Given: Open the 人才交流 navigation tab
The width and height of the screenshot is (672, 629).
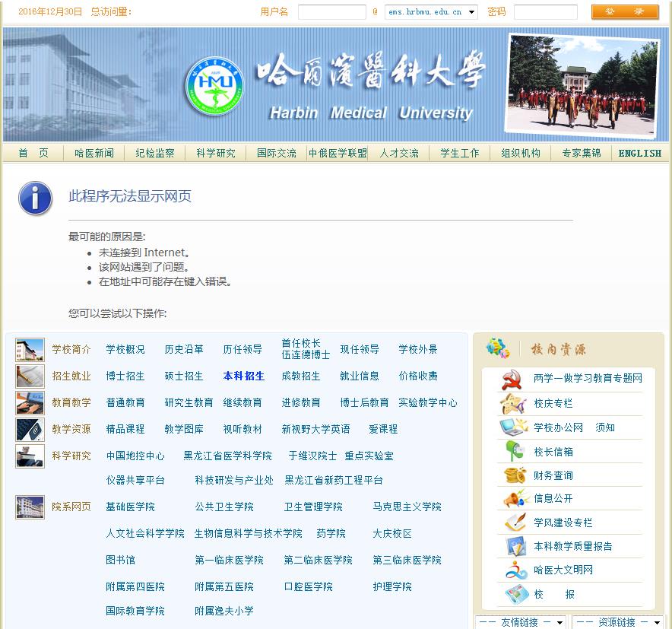Looking at the screenshot, I should (399, 153).
